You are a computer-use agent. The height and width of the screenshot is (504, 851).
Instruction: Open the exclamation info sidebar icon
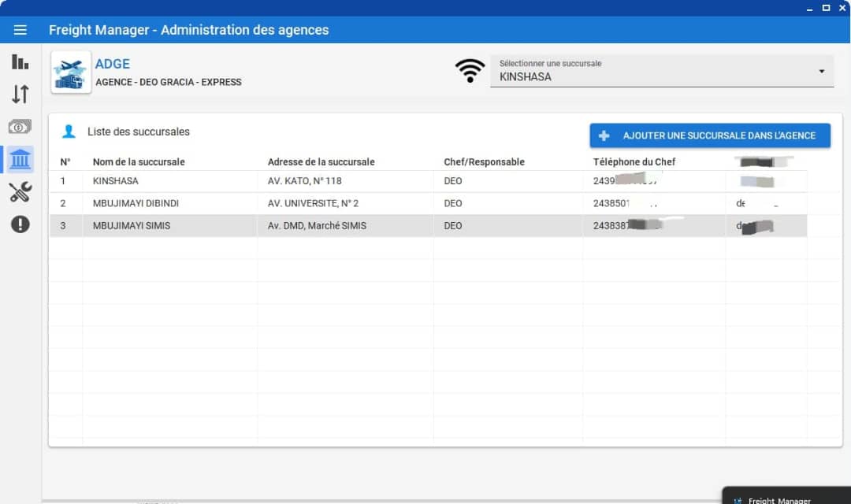(x=20, y=224)
